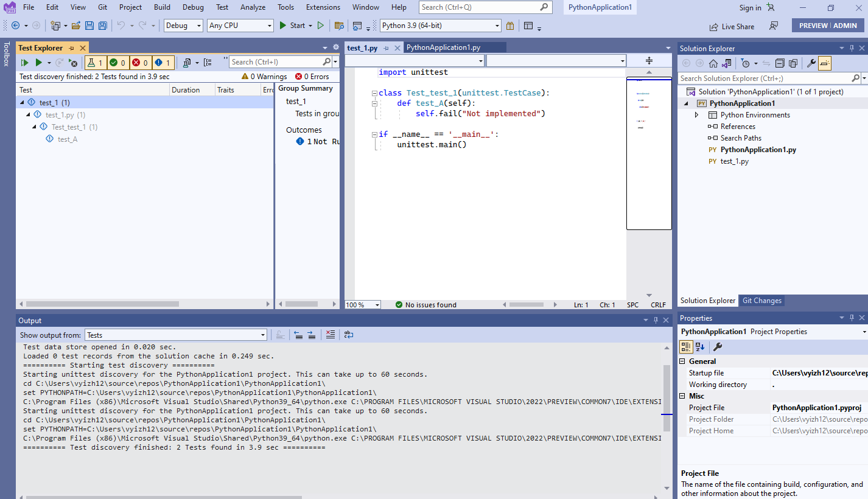
Task: Pin the Output panel with Auto Hide
Action: pyautogui.click(x=656, y=320)
